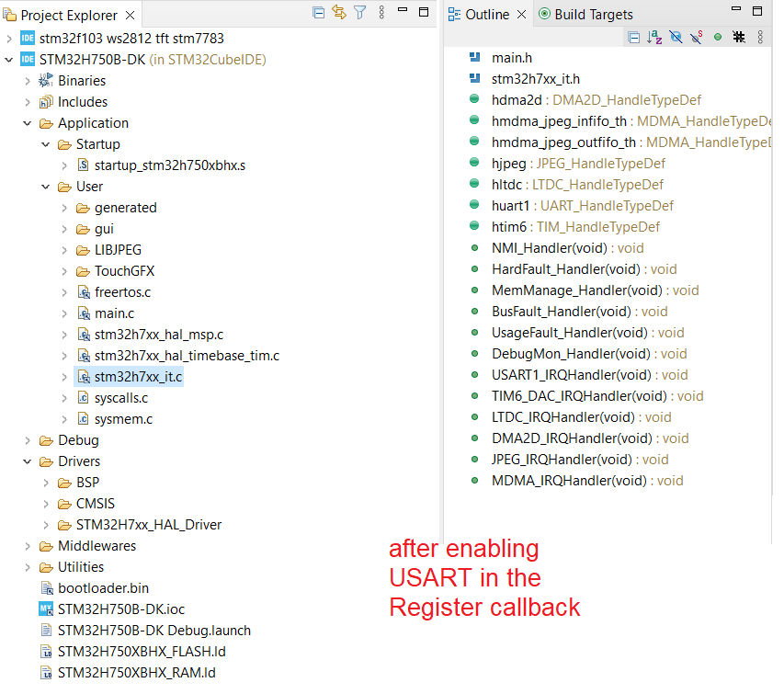Screen dimensions: 784x694
Task: Collapse the Startup folder
Action: coord(46,144)
